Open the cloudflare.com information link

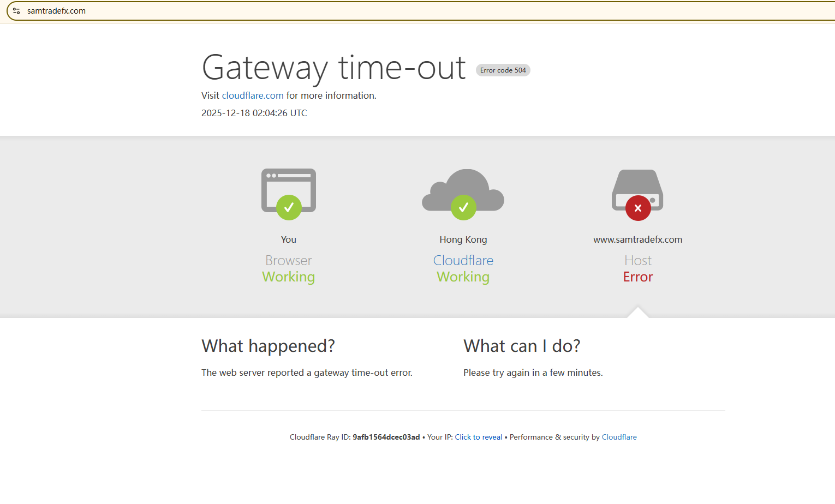pyautogui.click(x=253, y=95)
